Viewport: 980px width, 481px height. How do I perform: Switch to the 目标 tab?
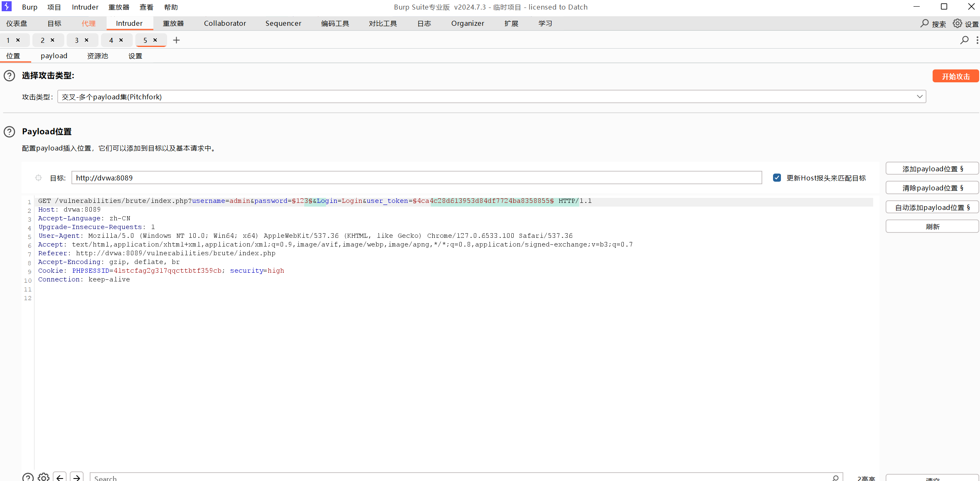tap(54, 23)
